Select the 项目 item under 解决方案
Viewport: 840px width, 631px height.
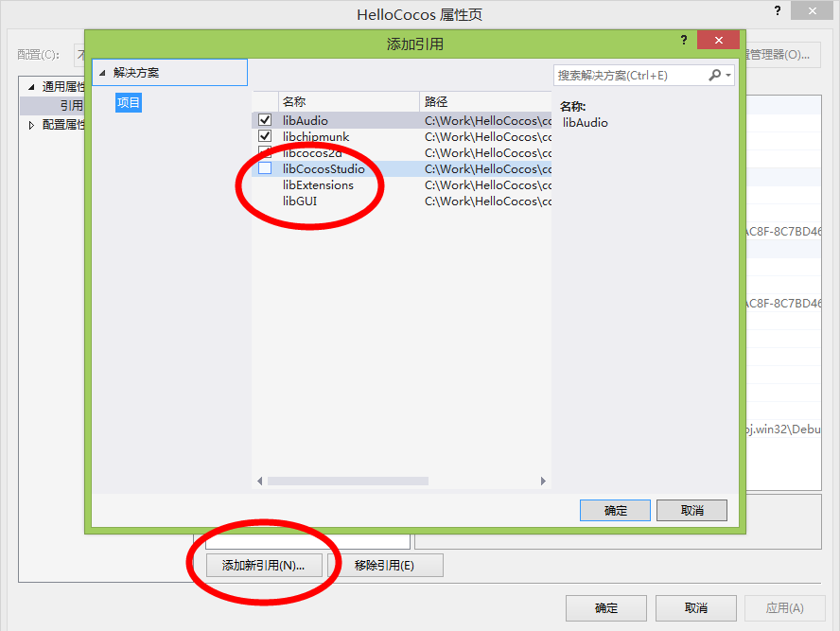coord(128,102)
